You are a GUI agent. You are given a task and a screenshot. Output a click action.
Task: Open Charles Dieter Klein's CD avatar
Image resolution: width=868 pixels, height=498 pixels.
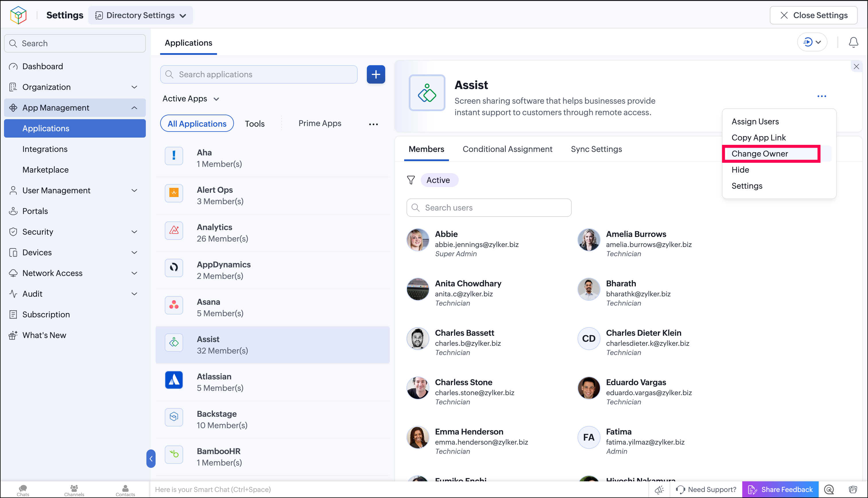click(x=588, y=339)
